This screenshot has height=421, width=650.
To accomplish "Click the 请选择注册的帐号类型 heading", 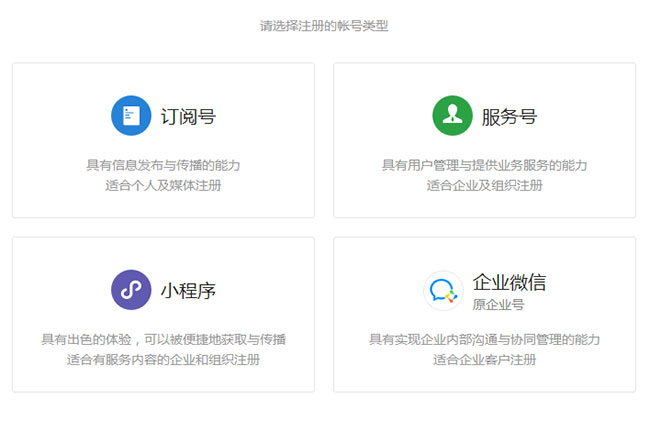I will point(324,26).
